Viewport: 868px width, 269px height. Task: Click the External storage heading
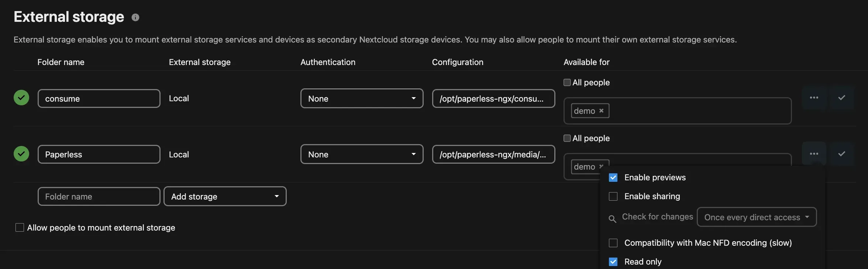[x=69, y=17]
